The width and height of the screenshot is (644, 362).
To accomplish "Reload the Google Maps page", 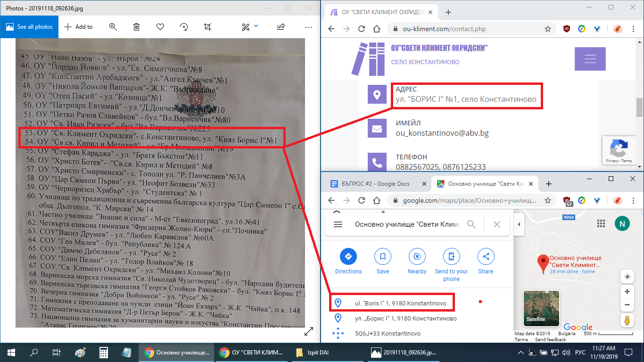I will tap(362, 200).
